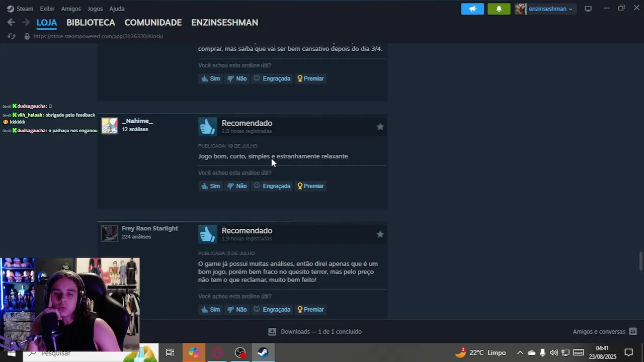
Task: Show hidden tray icons chevron
Action: 520,352
